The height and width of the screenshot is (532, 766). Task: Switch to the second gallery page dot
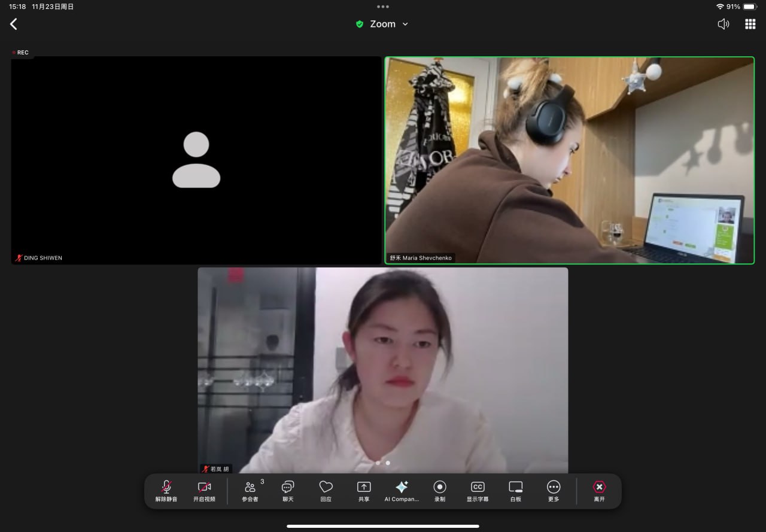point(388,463)
